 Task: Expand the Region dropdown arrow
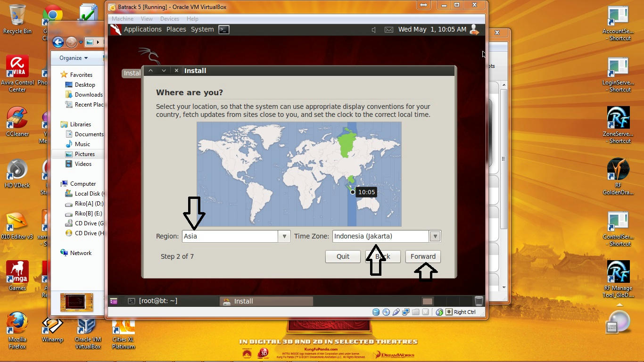coord(284,236)
